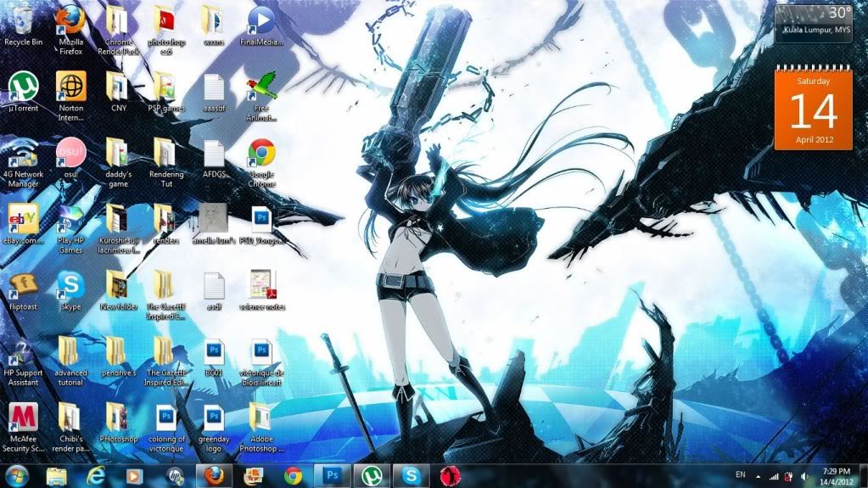Select the photoshop cs5 folder icon
This screenshot has height=488, width=868.
pos(166,31)
